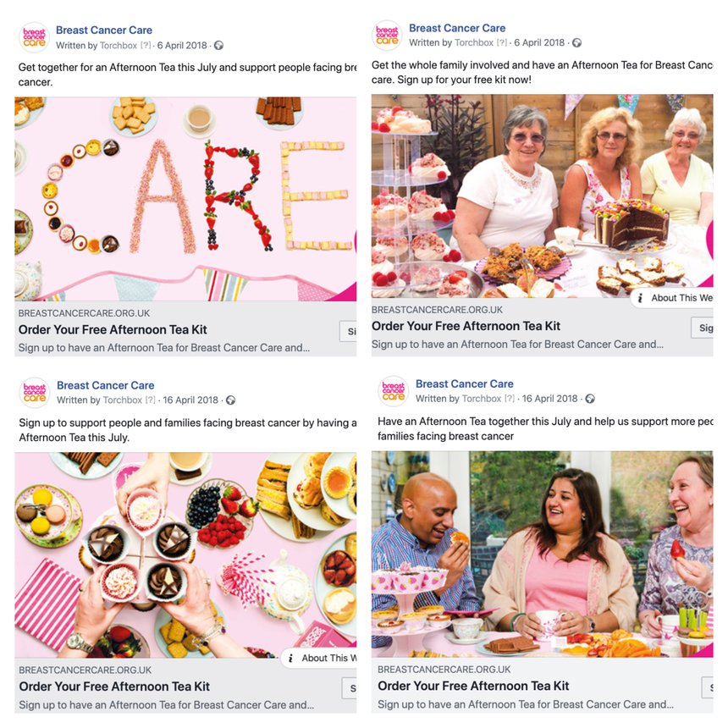
Task: Click the [?] help marker in bottom-left post
Action: click(x=150, y=400)
